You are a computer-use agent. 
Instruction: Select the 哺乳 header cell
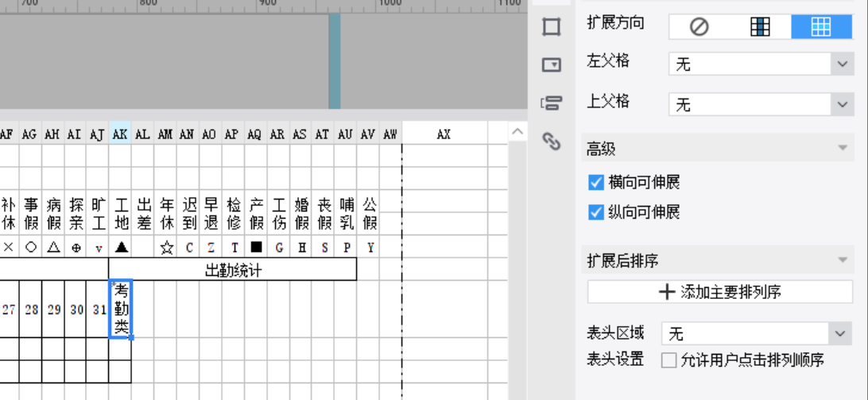coord(346,214)
